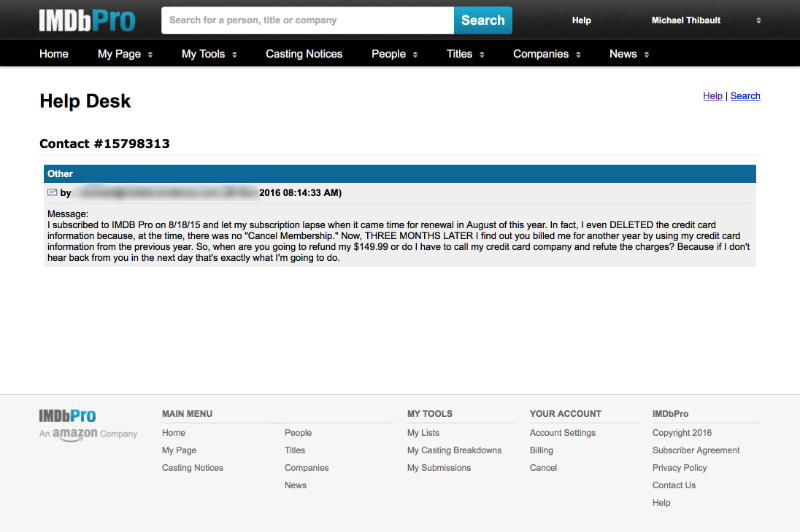Click the Help link in the header

click(x=581, y=20)
